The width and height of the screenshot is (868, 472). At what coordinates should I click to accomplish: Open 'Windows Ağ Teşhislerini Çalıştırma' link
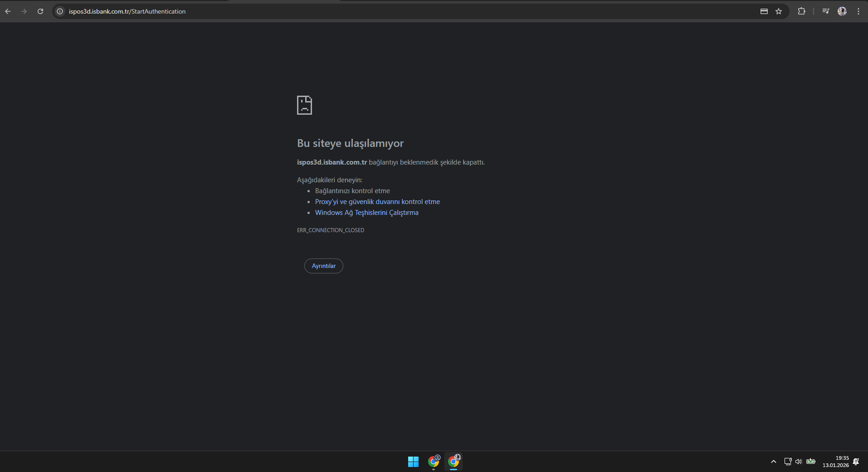pyautogui.click(x=367, y=213)
